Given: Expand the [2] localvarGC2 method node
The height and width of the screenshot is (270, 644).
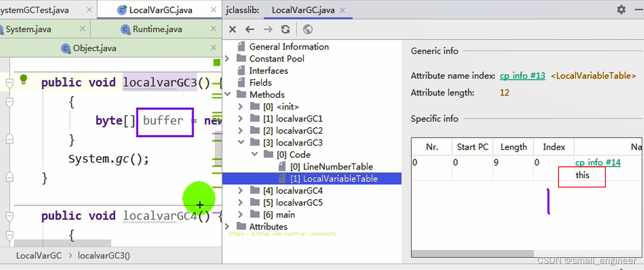Looking at the screenshot, I should point(241,131).
